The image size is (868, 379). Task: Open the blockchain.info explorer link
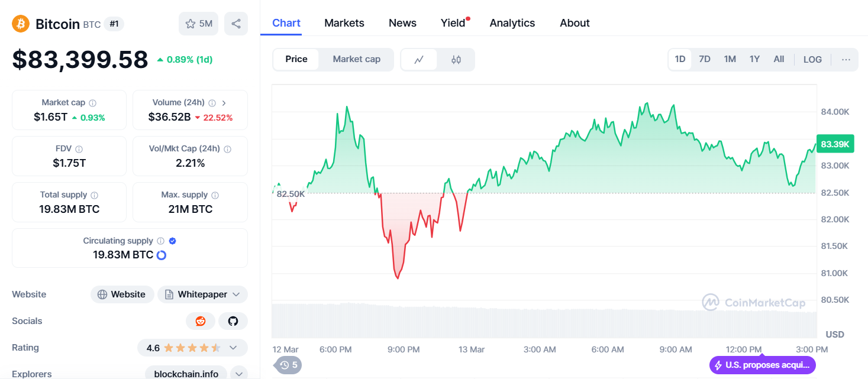186,374
